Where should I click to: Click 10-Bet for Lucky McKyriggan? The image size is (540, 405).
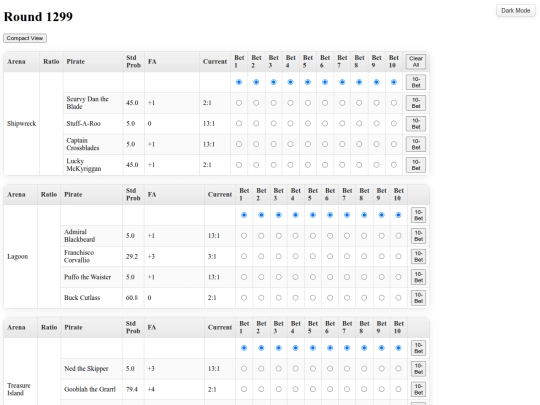pyautogui.click(x=416, y=165)
